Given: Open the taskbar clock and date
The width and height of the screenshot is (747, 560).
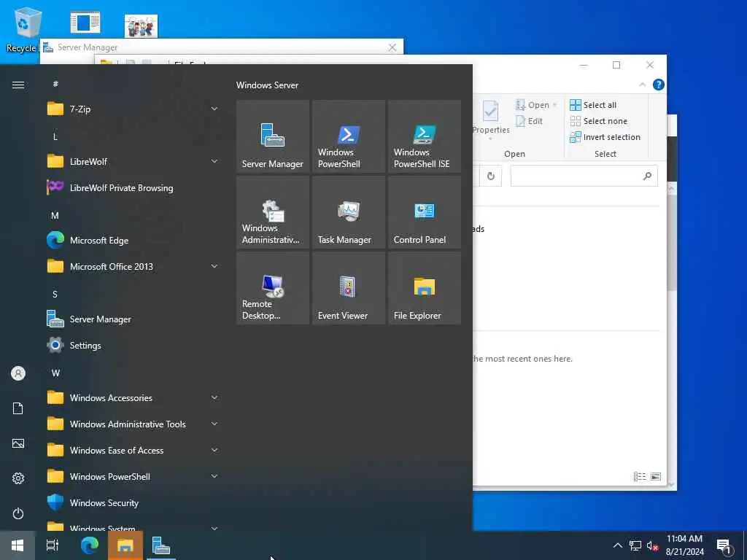Looking at the screenshot, I should [684, 545].
